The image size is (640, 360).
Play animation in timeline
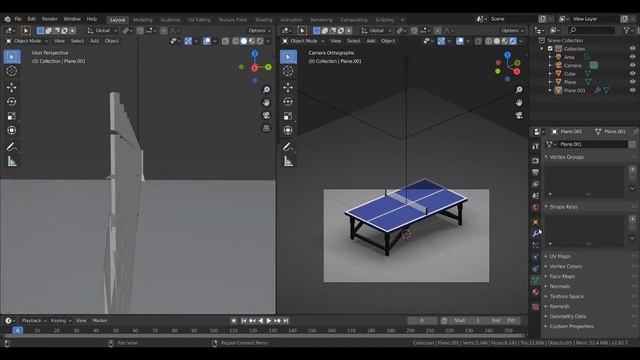coord(269,321)
